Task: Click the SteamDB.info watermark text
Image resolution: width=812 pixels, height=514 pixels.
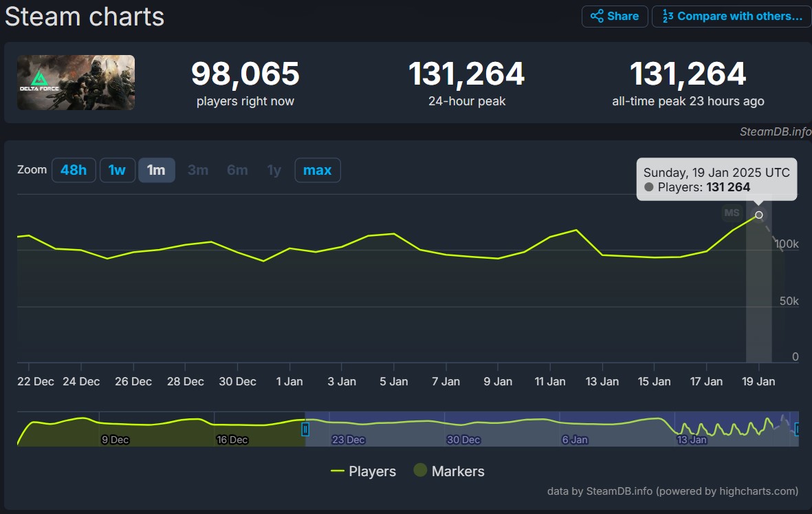Action: (776, 131)
